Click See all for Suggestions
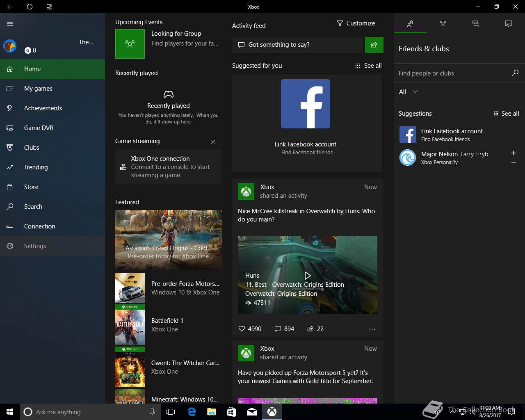The image size is (525, 420). pos(506,114)
